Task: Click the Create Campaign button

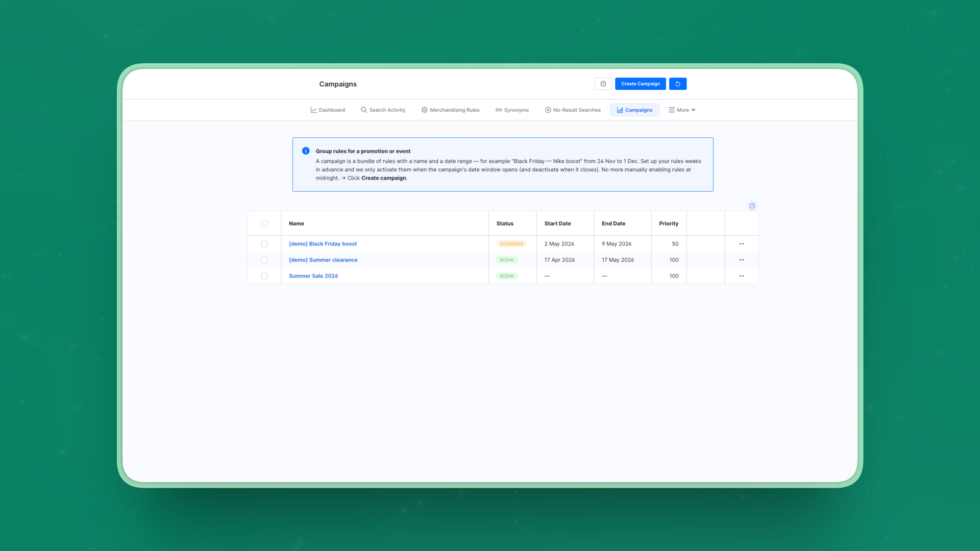Action: point(640,84)
